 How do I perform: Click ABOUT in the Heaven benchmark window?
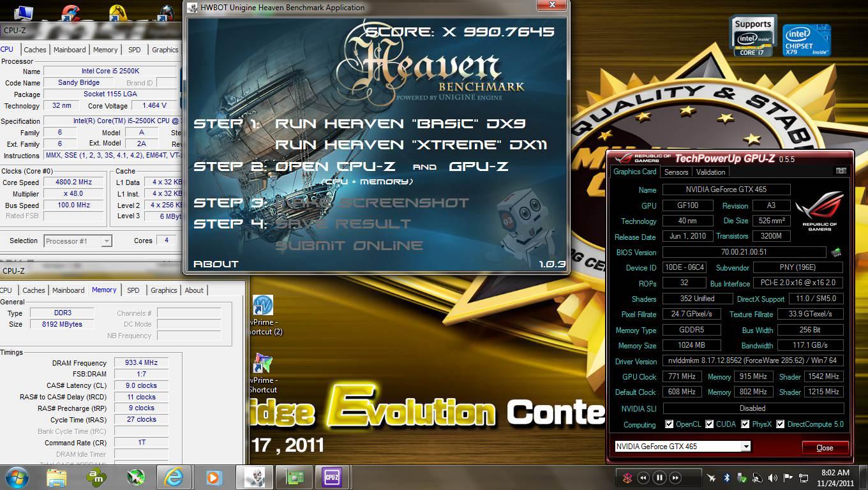click(x=216, y=264)
